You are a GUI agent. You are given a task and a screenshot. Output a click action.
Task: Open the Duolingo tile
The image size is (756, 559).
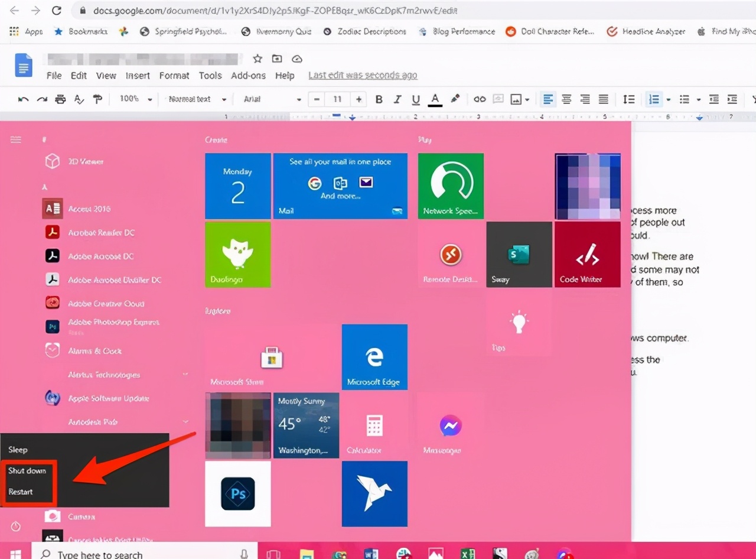[x=238, y=254]
